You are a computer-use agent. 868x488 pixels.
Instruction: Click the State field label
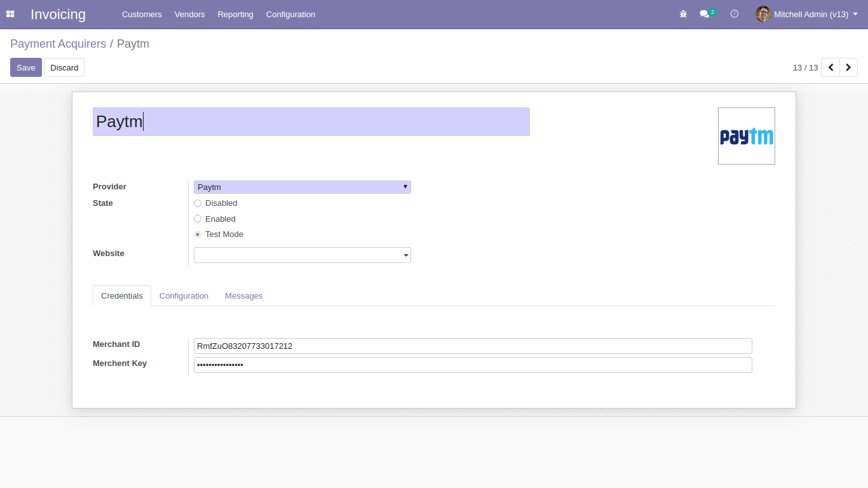tap(103, 203)
